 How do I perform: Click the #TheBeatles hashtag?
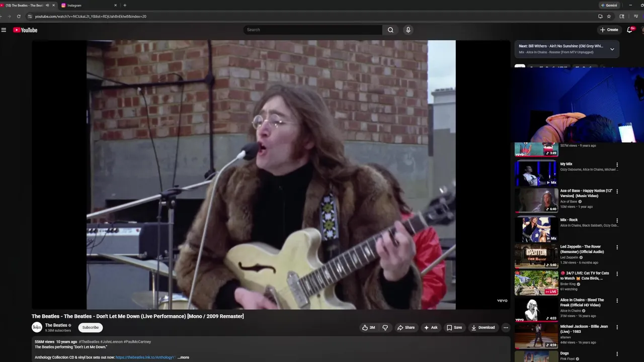point(89,342)
